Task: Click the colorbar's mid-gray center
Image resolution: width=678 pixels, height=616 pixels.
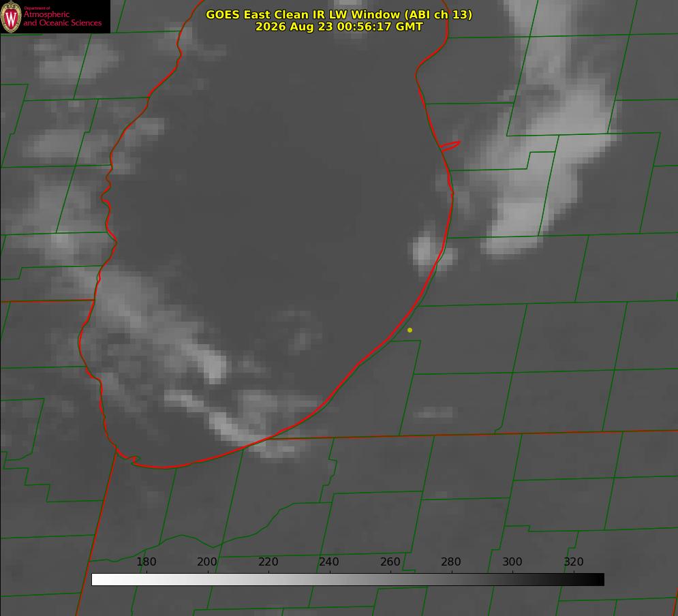Action: pyautogui.click(x=348, y=580)
